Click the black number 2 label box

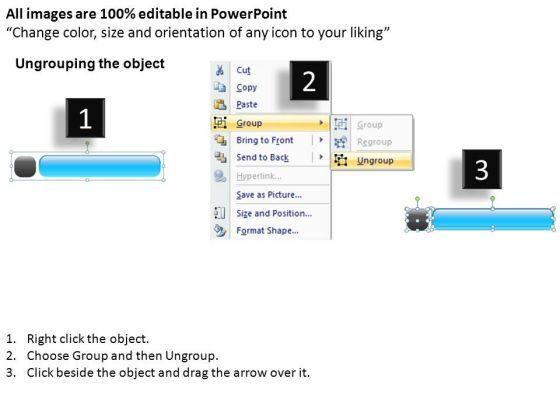tap(309, 81)
